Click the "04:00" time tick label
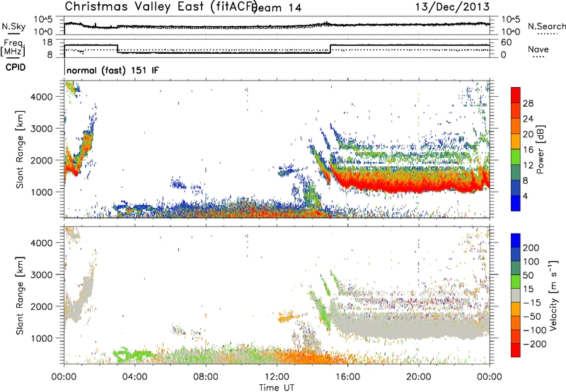Screen dimensions: 566x392 pyautogui.click(x=134, y=377)
